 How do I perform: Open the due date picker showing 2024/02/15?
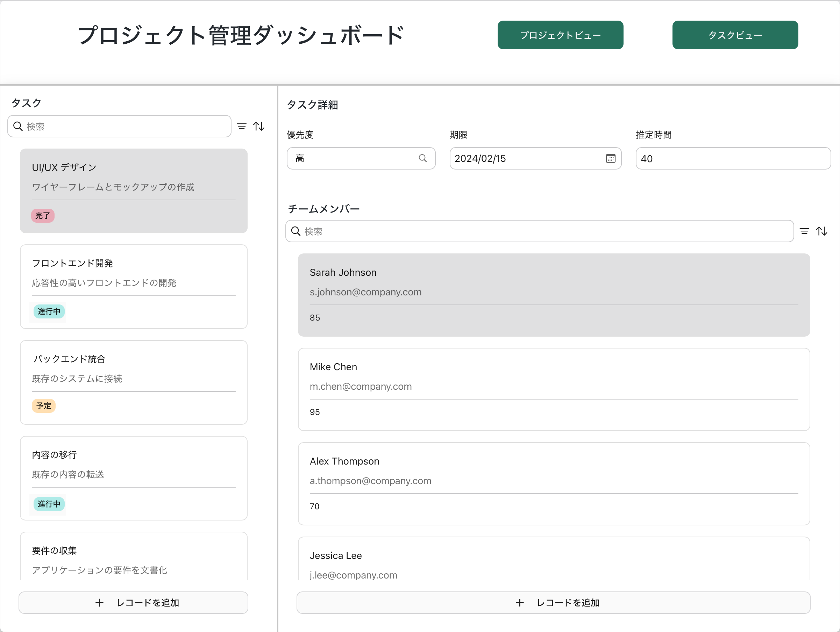point(535,158)
